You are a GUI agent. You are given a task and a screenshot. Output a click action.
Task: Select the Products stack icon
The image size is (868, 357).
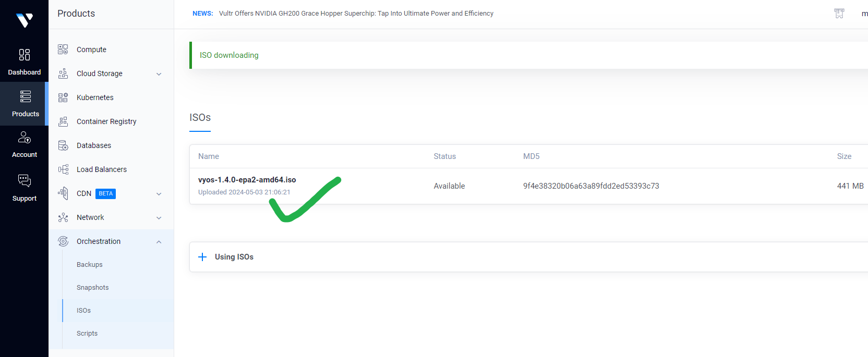point(25,96)
